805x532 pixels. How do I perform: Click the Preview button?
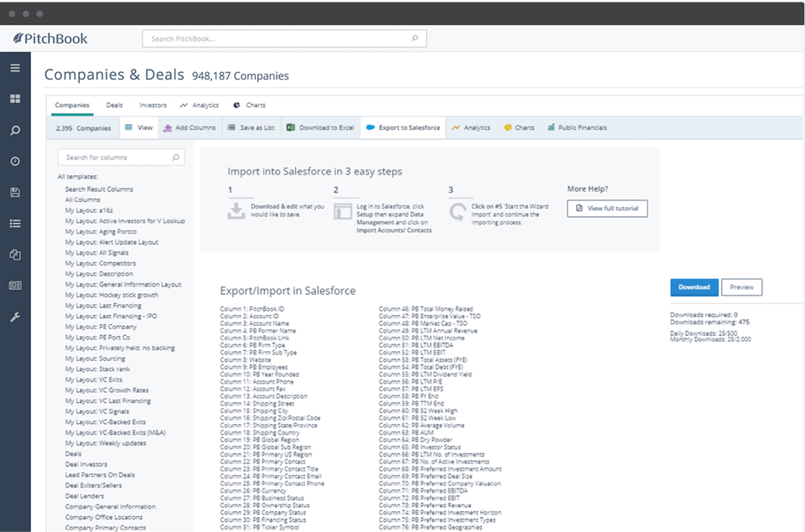click(x=741, y=287)
